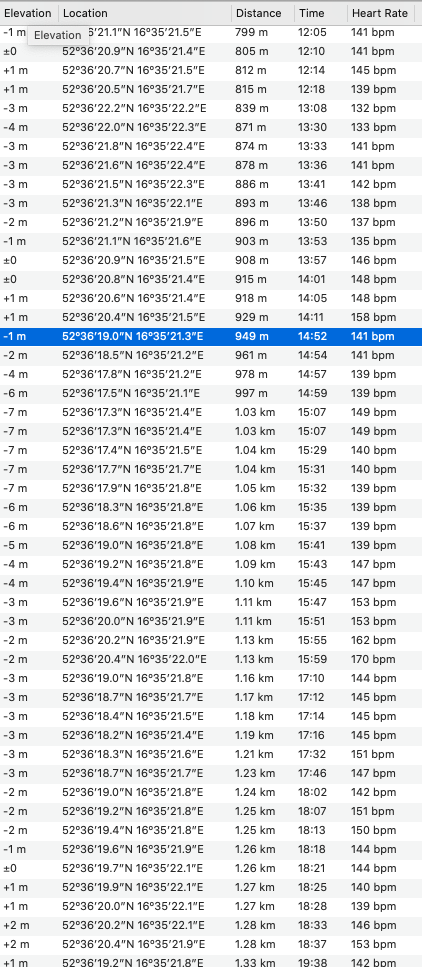Select the row timed 15:51
Screen dimensions: 422x967
(211, 622)
